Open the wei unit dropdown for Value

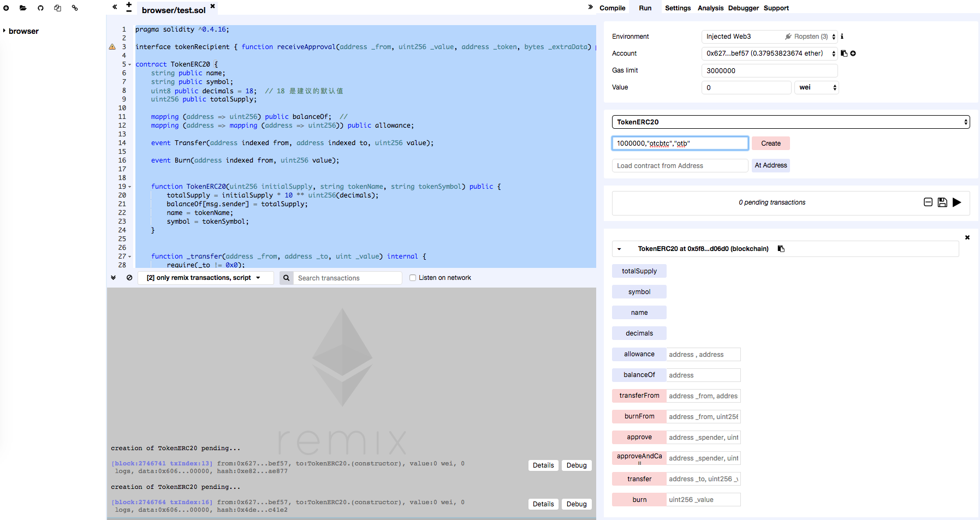[x=817, y=87]
